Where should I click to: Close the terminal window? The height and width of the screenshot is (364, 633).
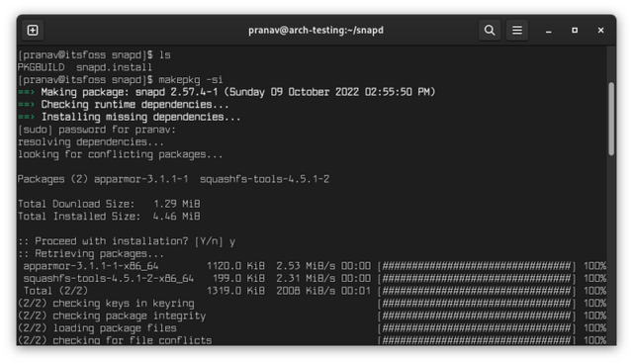(x=600, y=31)
